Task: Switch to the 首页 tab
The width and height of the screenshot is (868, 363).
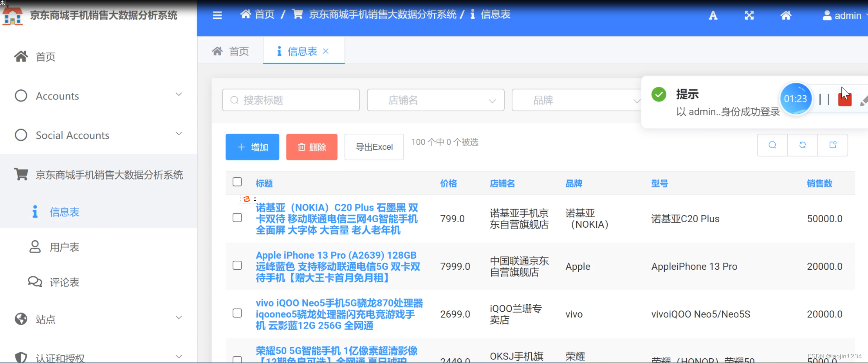Action: (230, 51)
